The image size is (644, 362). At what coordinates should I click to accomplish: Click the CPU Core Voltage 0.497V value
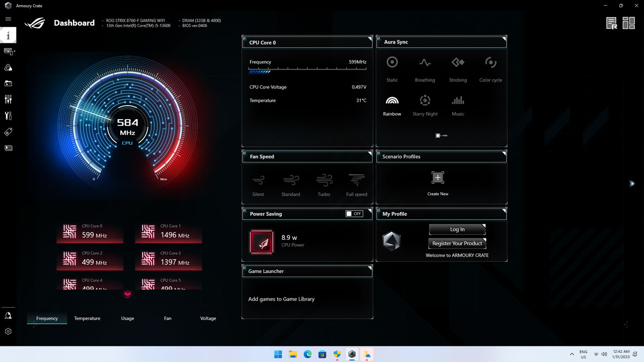359,87
